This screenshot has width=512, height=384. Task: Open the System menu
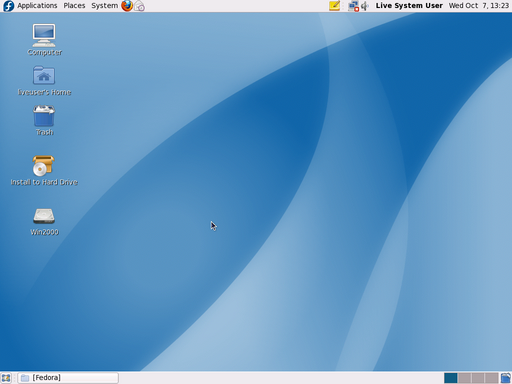coord(104,6)
